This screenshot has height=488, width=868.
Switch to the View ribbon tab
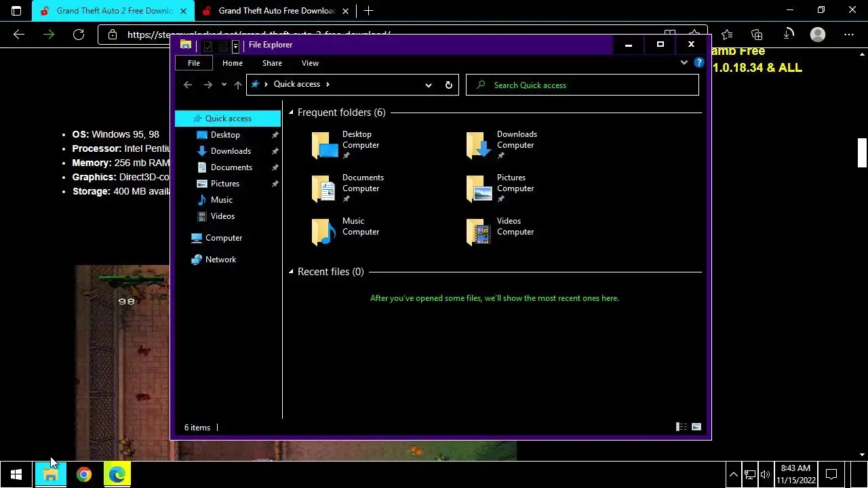310,63
